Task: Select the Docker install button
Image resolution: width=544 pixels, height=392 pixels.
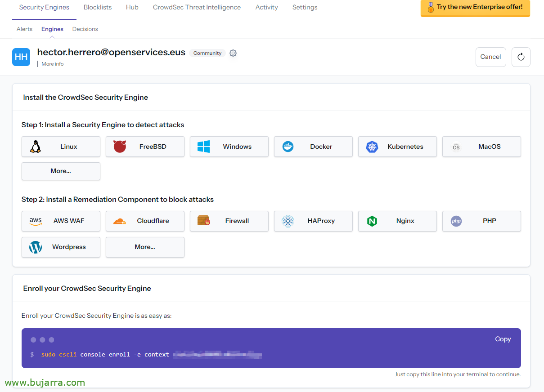Action: 313,147
